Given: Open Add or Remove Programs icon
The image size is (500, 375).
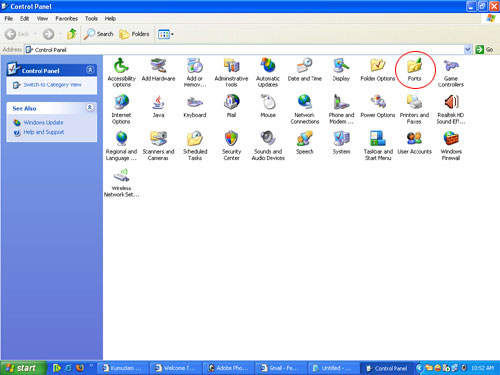Looking at the screenshot, I should [195, 72].
